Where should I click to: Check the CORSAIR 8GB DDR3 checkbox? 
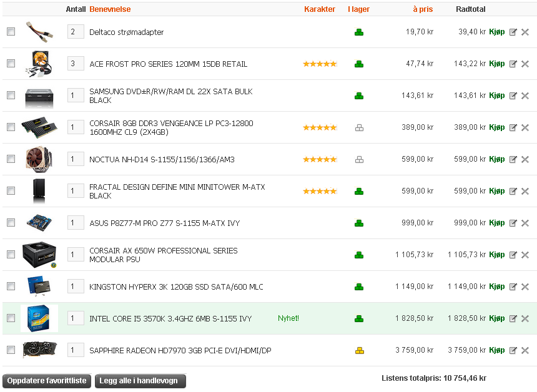pyautogui.click(x=11, y=127)
